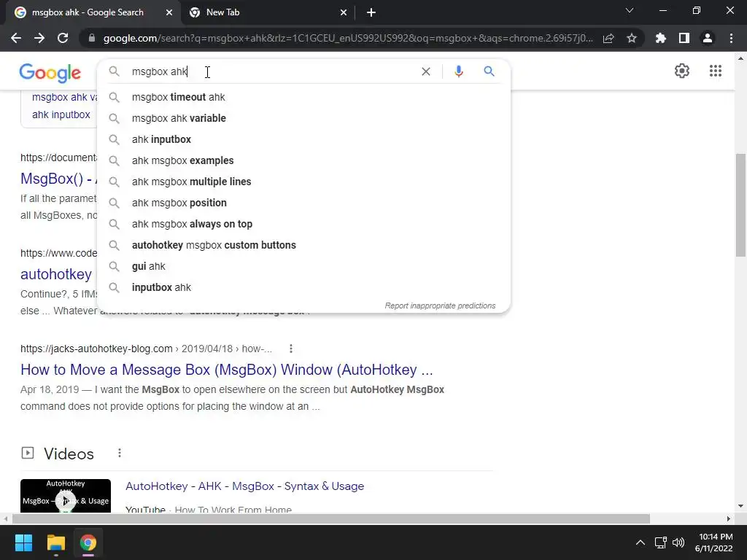747x560 pixels.
Task: Click the Chrome taskbar icon
Action: 88,542
